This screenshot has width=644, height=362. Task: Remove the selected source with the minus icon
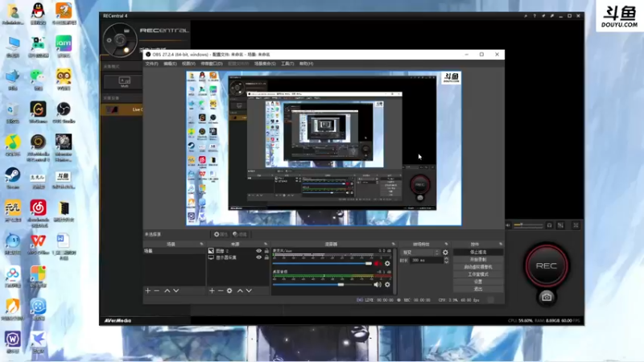tap(221, 290)
